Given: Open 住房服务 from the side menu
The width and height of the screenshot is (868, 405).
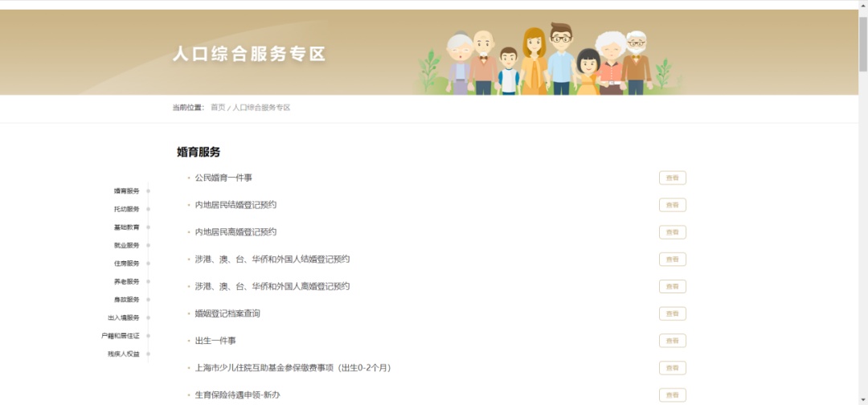Looking at the screenshot, I should click(126, 264).
